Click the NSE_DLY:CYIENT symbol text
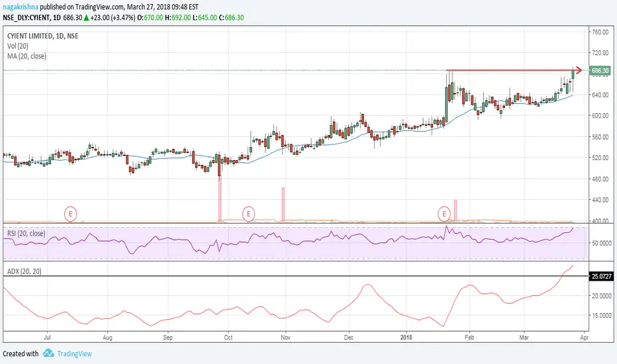 click(x=26, y=18)
